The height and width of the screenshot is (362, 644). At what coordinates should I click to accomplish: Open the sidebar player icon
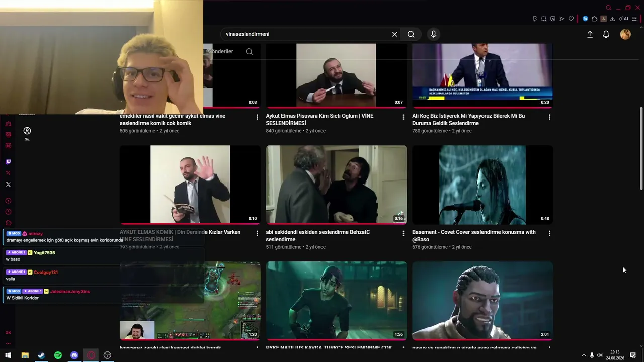8,201
